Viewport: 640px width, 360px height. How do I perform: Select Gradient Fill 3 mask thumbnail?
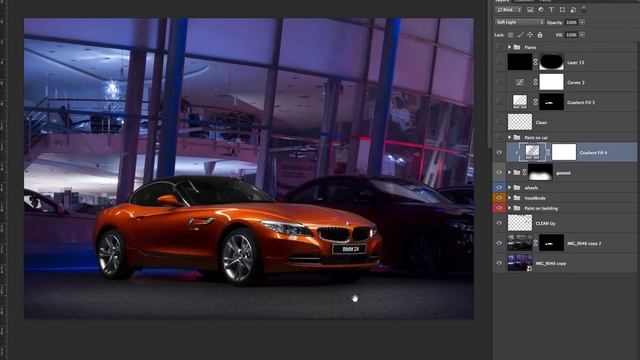551,102
